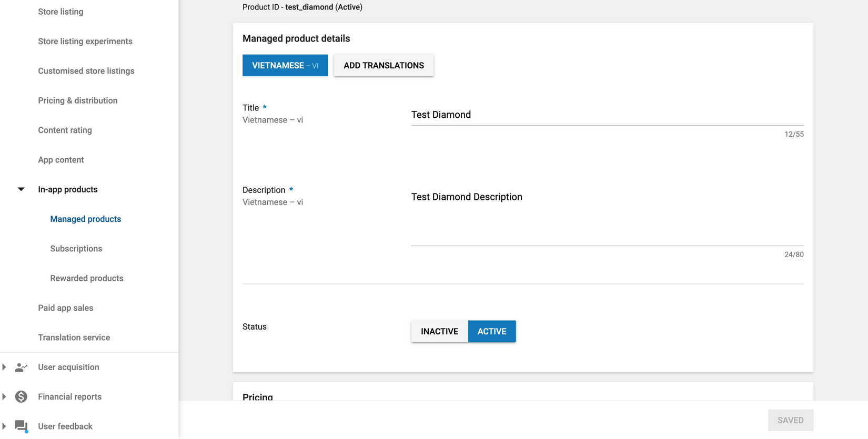This screenshot has width=868, height=439.
Task: Expand the User acquisition section arrow
Action: coord(4,367)
